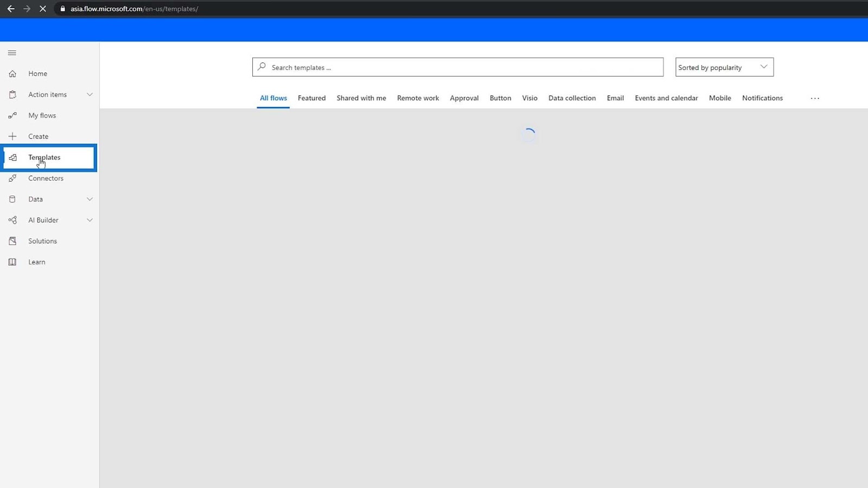This screenshot has width=868, height=488.
Task: Click the AI Builder icon
Action: [12, 220]
